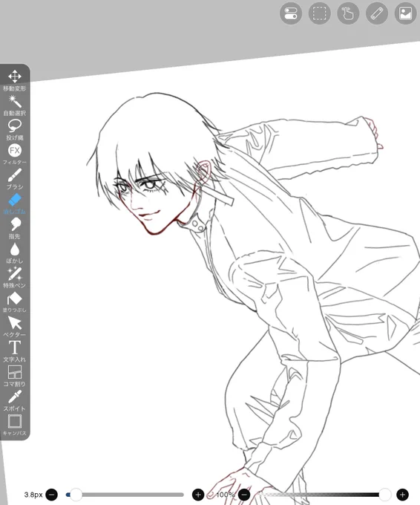
Task: Select the Smudge (指先) tool
Action: [15, 228]
